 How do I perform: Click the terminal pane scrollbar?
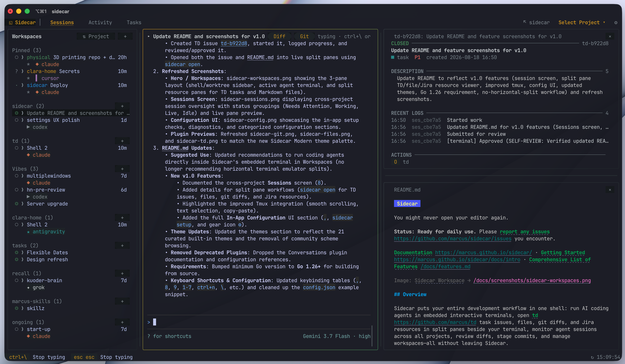(x=372, y=336)
